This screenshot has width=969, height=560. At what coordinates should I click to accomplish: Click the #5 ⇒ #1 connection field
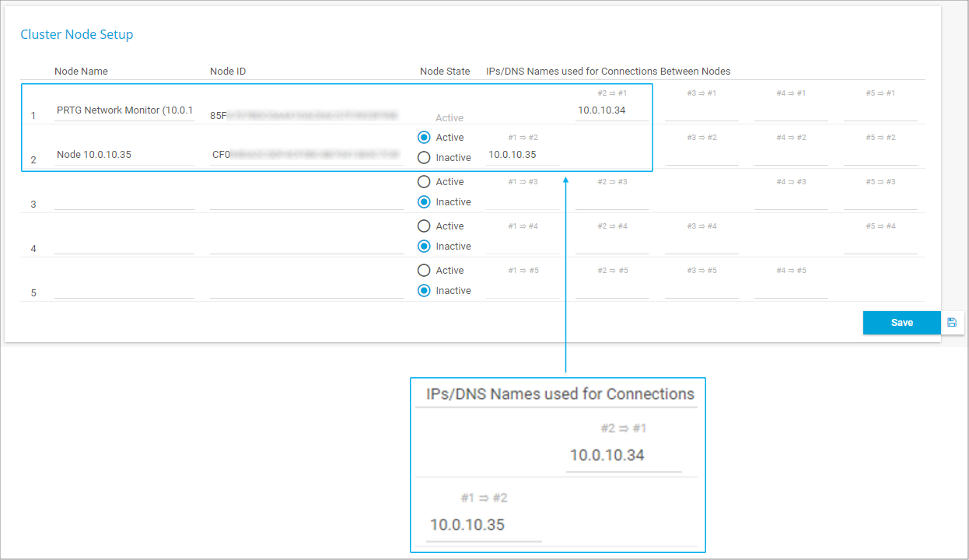880,112
